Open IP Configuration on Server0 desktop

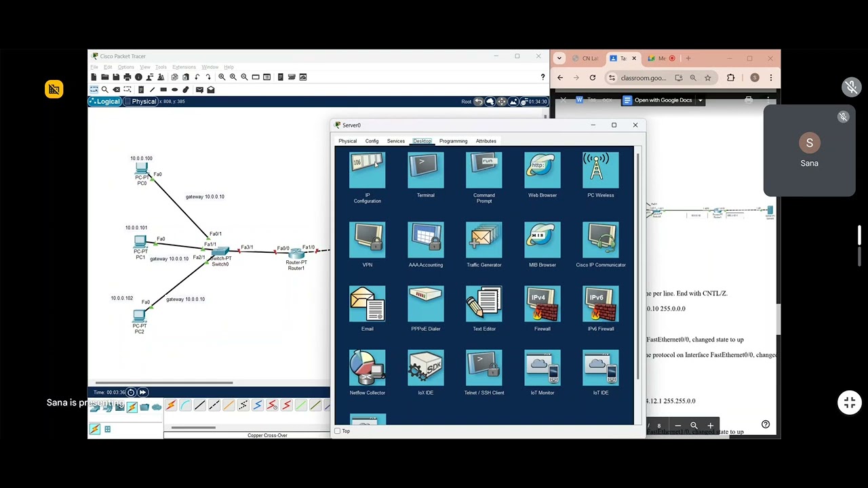[367, 171]
